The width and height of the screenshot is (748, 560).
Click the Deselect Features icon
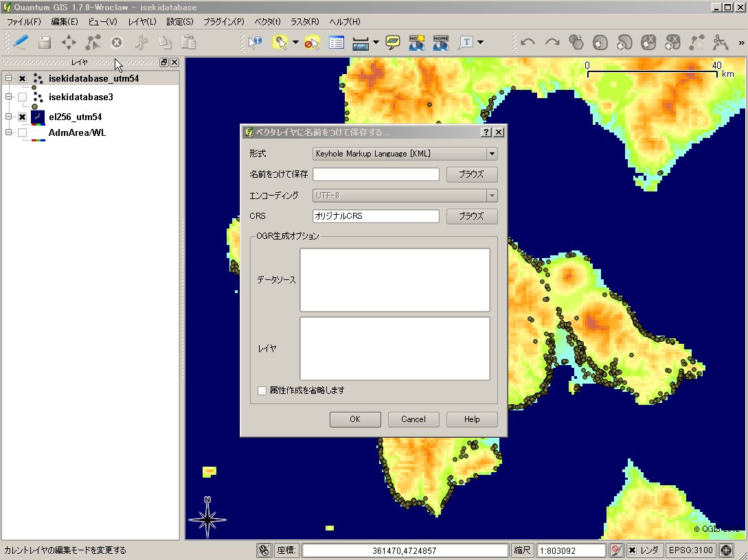pos(312,43)
